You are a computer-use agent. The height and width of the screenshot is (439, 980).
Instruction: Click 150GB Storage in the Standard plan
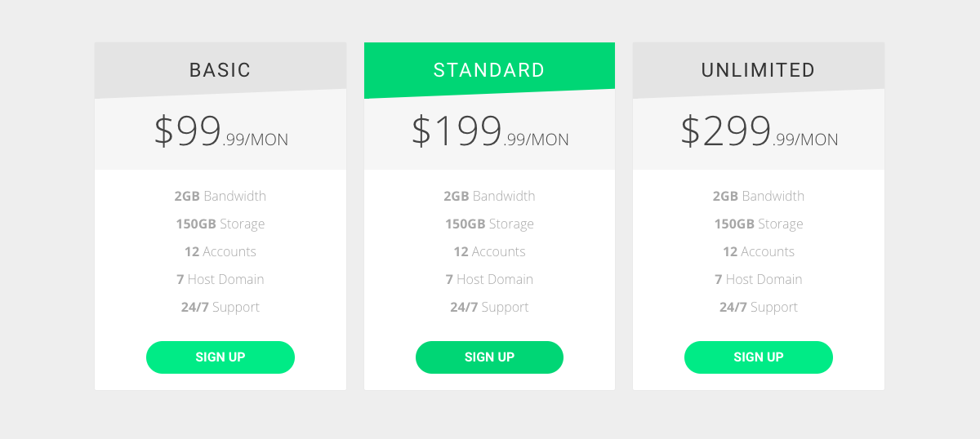pos(489,224)
